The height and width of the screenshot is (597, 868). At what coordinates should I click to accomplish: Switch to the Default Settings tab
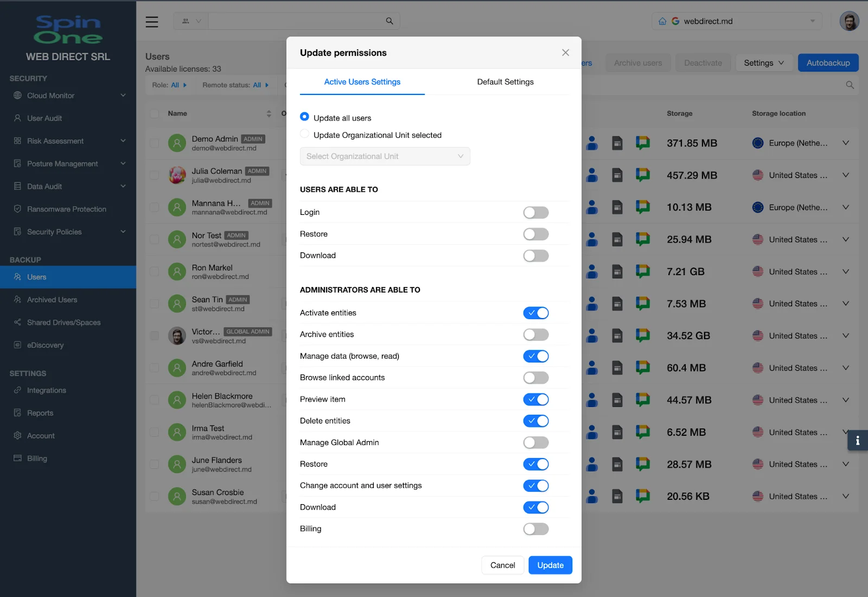[x=505, y=82]
